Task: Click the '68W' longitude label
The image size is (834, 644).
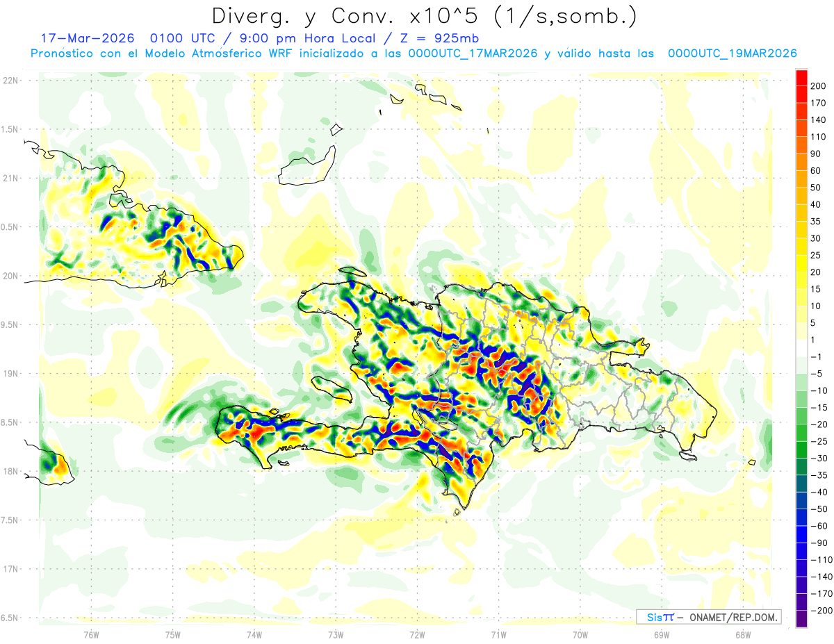Action: pyautogui.click(x=743, y=635)
